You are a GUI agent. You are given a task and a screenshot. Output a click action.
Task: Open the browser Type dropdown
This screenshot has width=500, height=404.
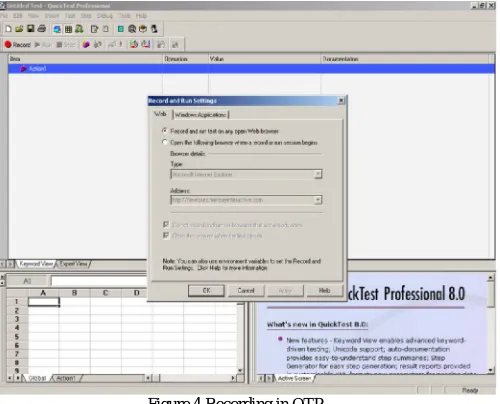[x=318, y=174]
